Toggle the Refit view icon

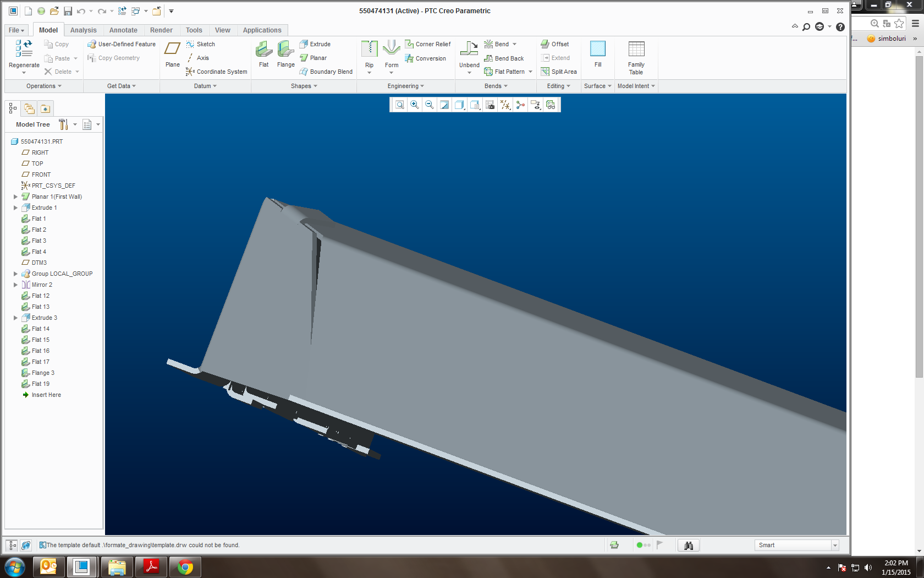[400, 105]
